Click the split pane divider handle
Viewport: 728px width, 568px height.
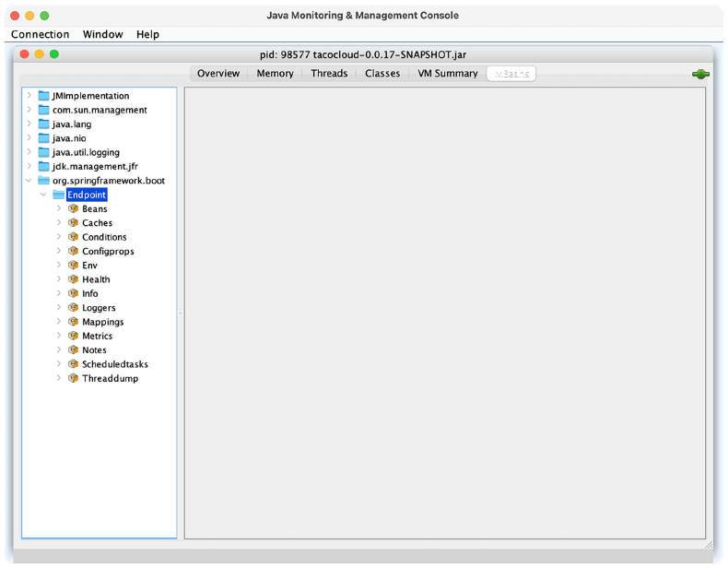[181, 314]
